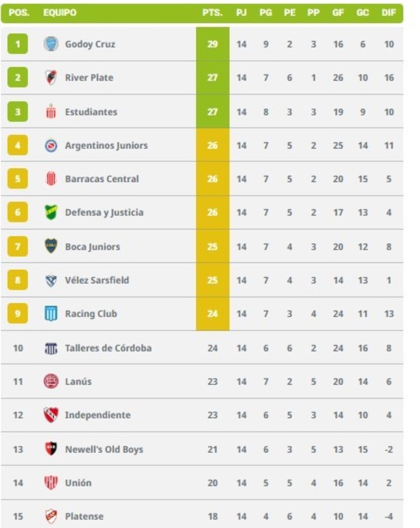The image size is (420, 528).
Task: Click the Boca Juniors crest icon
Action: point(51,246)
